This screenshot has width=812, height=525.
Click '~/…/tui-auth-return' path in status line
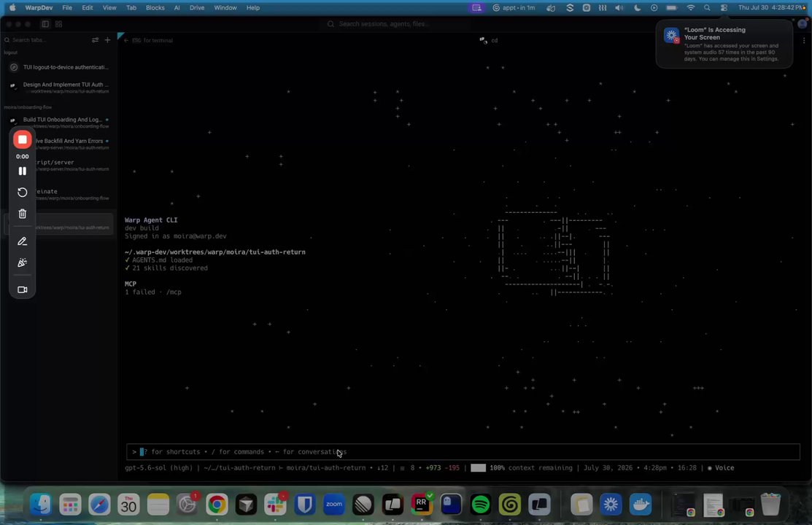(x=239, y=468)
